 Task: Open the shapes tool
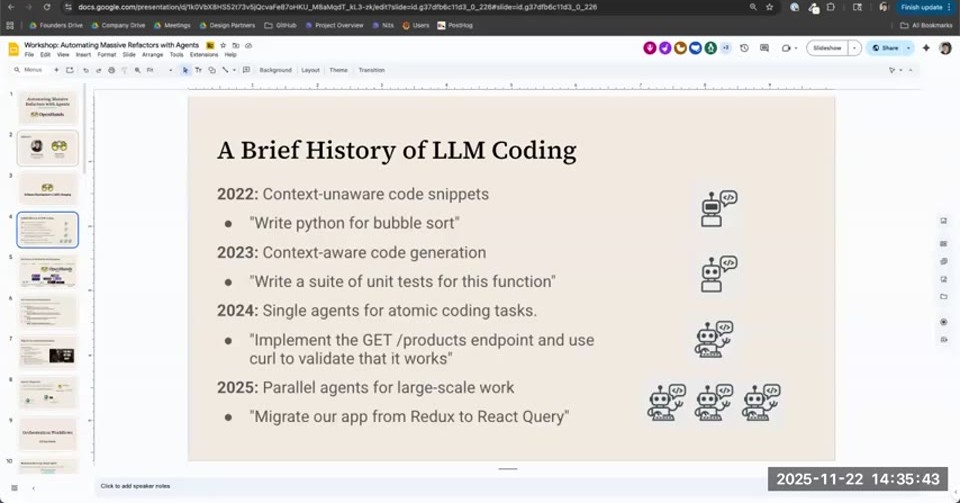point(212,70)
